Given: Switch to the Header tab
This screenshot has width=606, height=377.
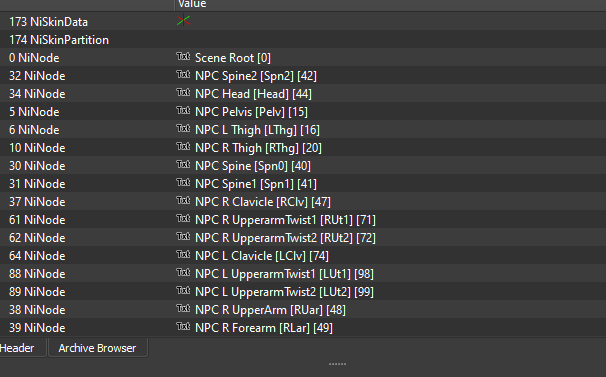Looking at the screenshot, I should tap(22, 348).
